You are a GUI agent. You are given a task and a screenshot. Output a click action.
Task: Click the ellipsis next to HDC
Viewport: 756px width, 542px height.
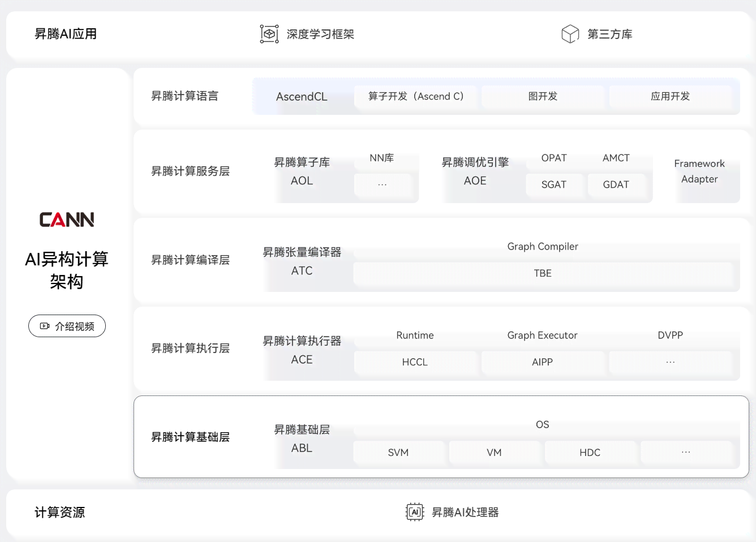[686, 453]
